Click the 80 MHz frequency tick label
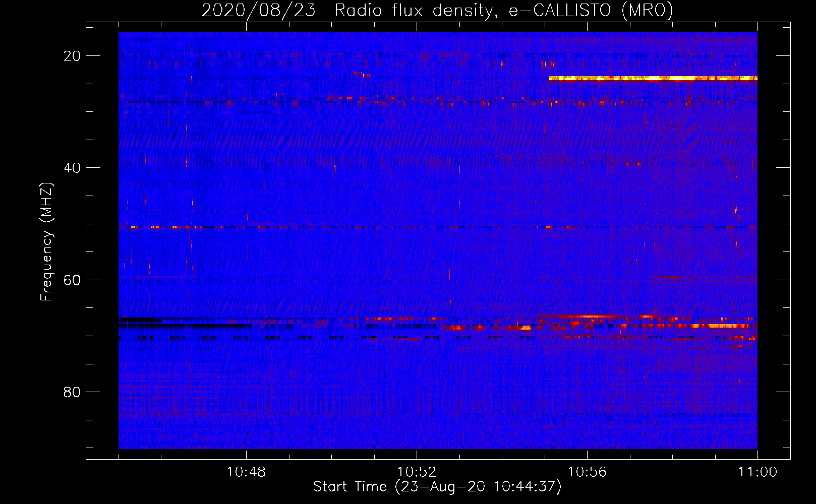 (72, 392)
